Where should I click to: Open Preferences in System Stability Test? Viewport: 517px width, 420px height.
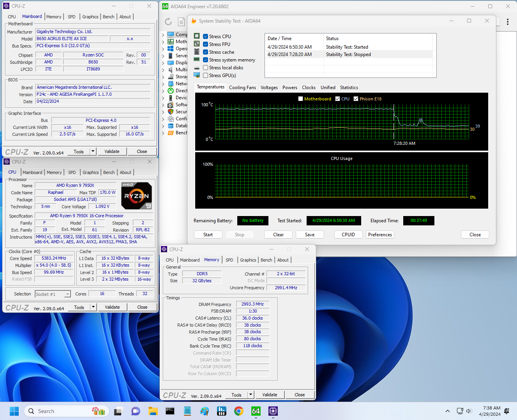(380, 235)
